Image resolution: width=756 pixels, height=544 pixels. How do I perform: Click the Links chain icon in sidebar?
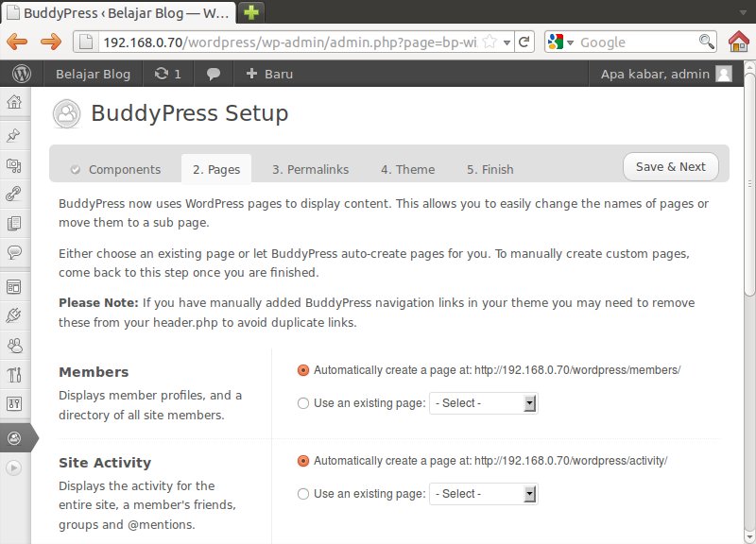pos(14,195)
